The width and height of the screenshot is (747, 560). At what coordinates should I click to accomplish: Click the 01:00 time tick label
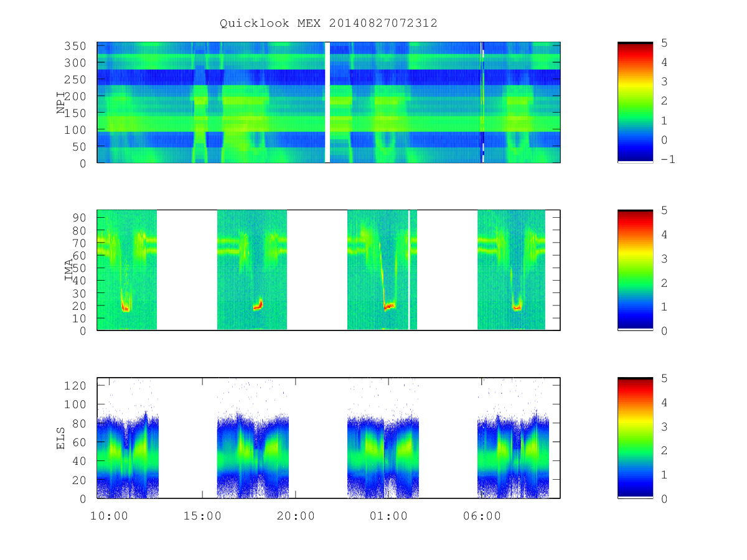pyautogui.click(x=389, y=516)
